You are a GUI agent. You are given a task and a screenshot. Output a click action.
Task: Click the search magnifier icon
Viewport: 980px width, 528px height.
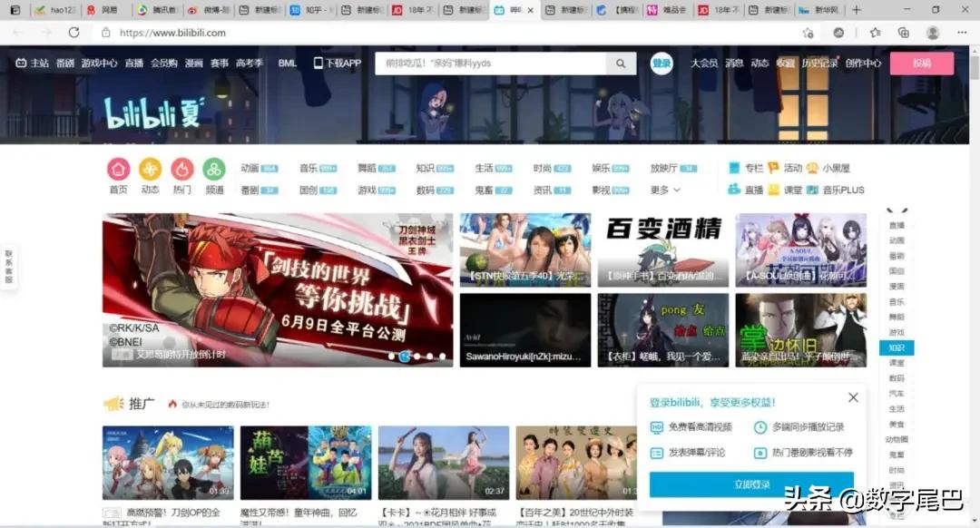point(621,64)
